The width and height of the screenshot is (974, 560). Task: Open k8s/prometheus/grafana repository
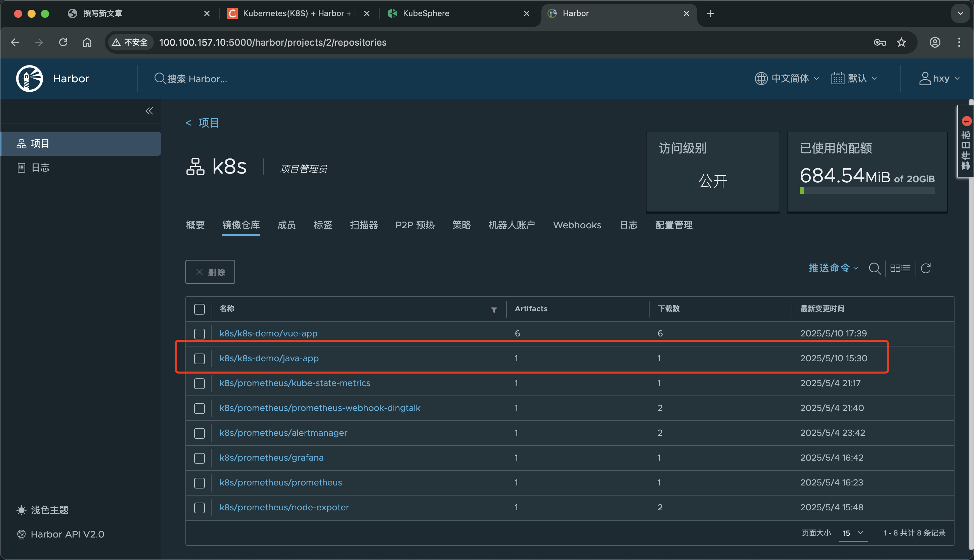coord(272,458)
